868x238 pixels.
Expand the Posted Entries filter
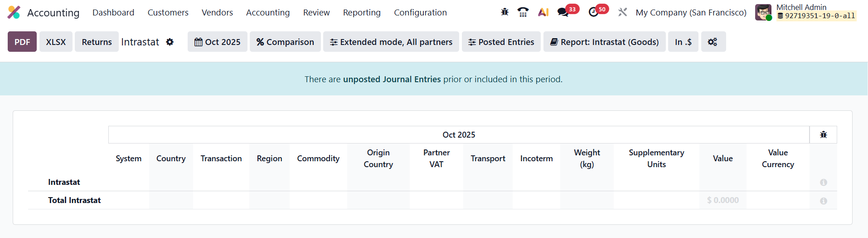click(x=501, y=42)
